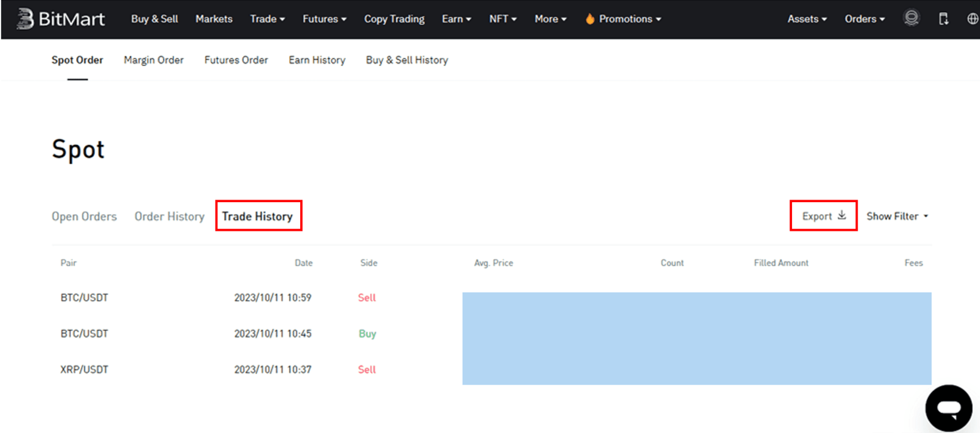Switch to the Margin Order tab

(x=153, y=60)
